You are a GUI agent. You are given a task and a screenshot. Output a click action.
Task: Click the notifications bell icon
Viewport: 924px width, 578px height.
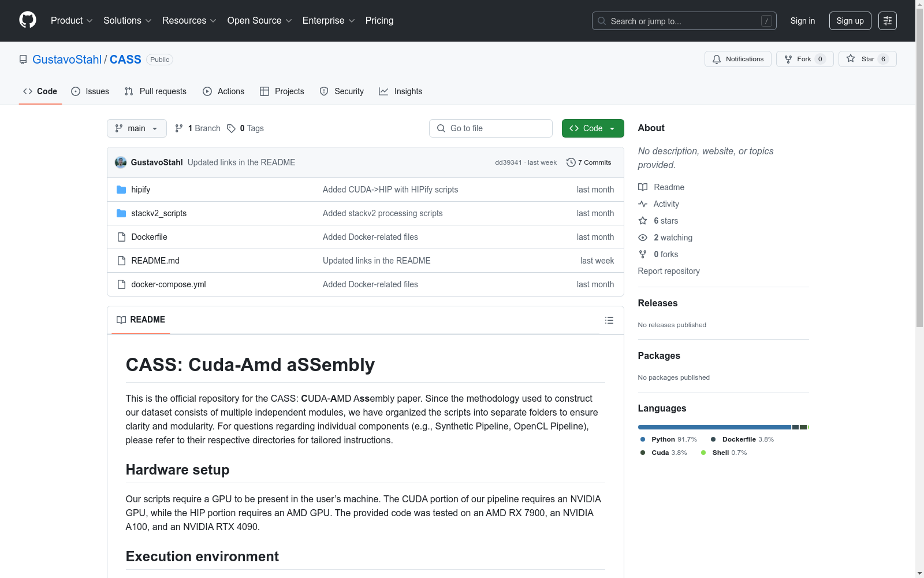[x=717, y=59]
